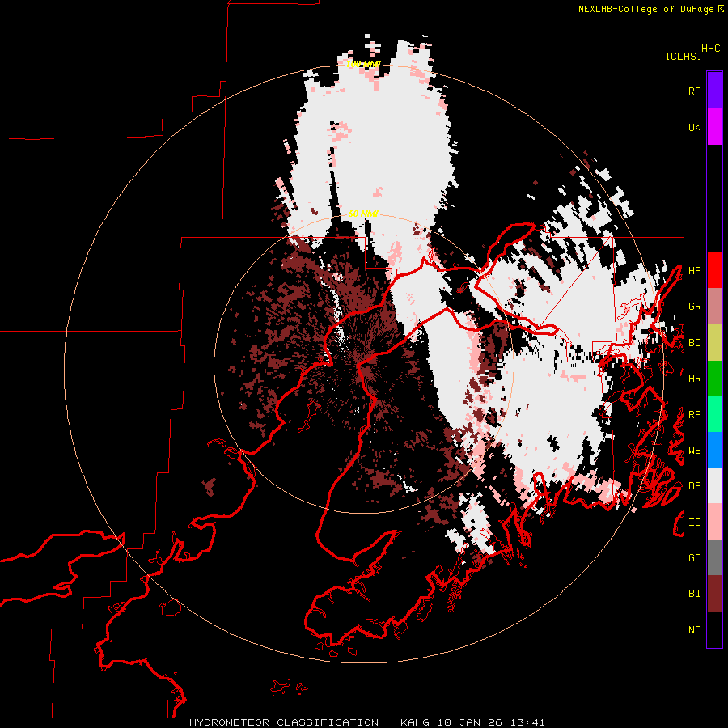The image size is (728, 728).
Task: Click the BD legend label
Action: point(694,343)
